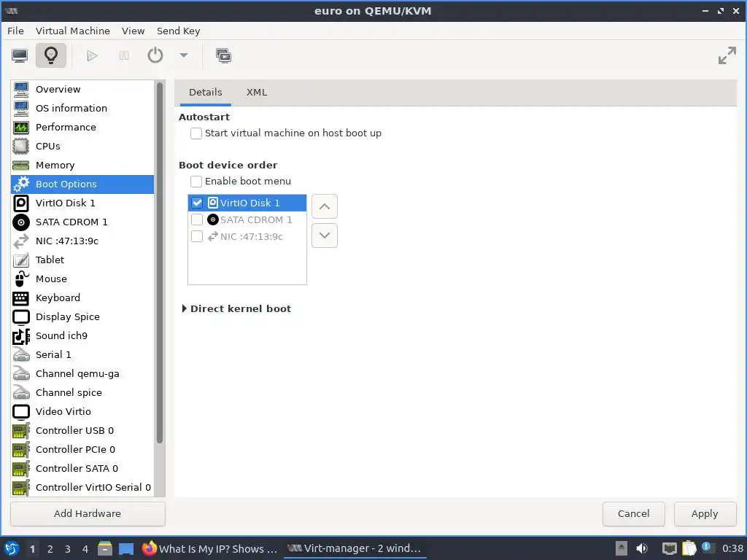Open network tray icon

tap(669, 548)
